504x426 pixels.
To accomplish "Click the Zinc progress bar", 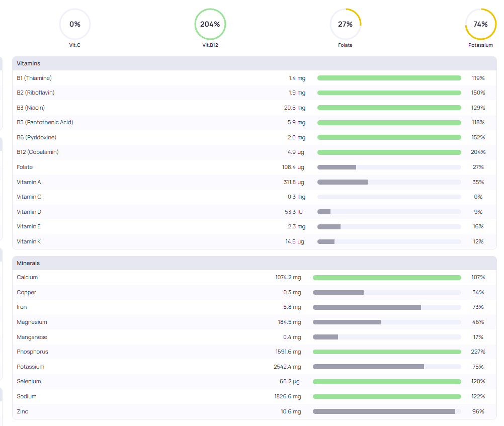I will point(387,411).
